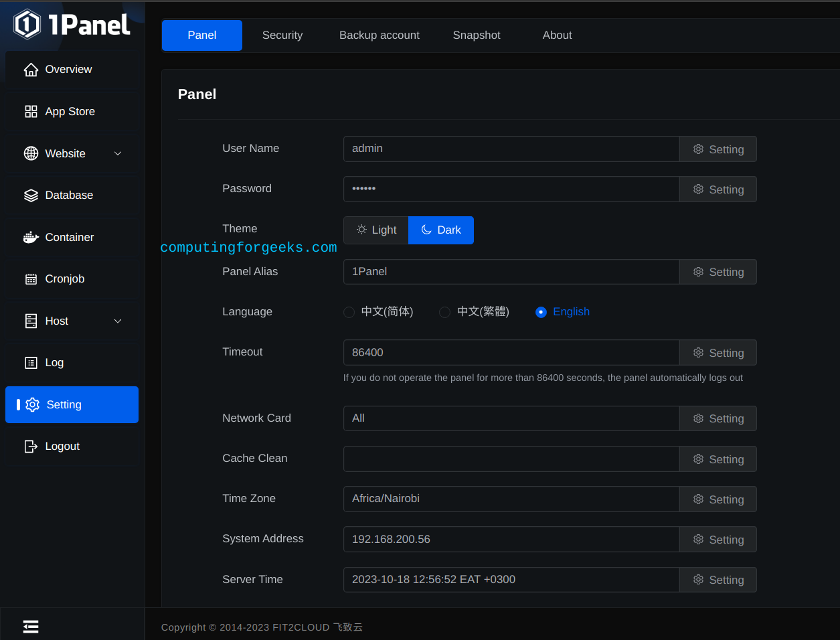Click the Logout door icon
The width and height of the screenshot is (840, 640).
tap(31, 446)
